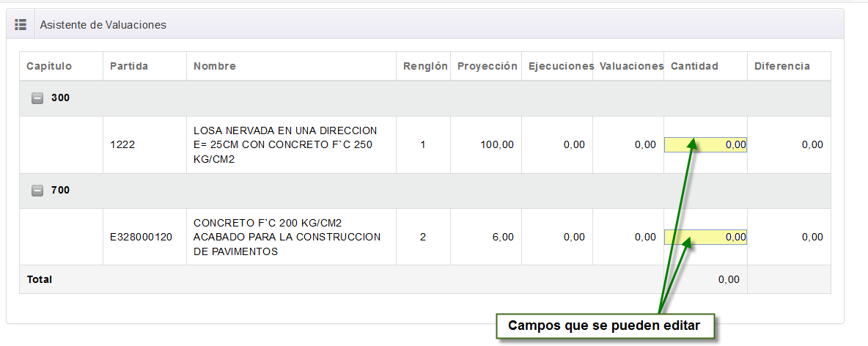The image size is (868, 346).
Task: Click the Proyección column header
Action: [488, 66]
